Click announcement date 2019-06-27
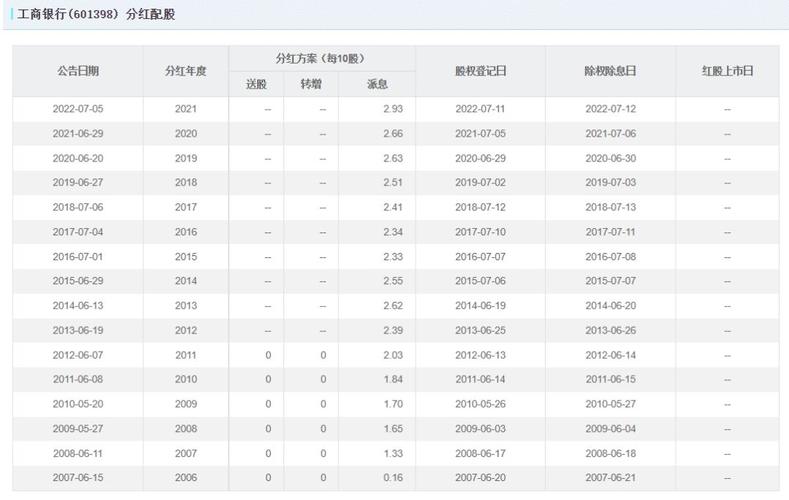 coord(78,183)
